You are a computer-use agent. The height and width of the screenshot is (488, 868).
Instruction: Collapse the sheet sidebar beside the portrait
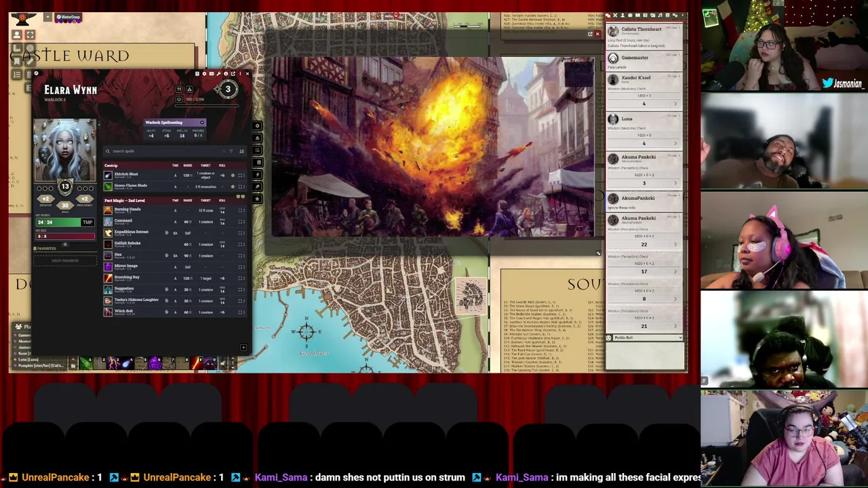click(99, 125)
